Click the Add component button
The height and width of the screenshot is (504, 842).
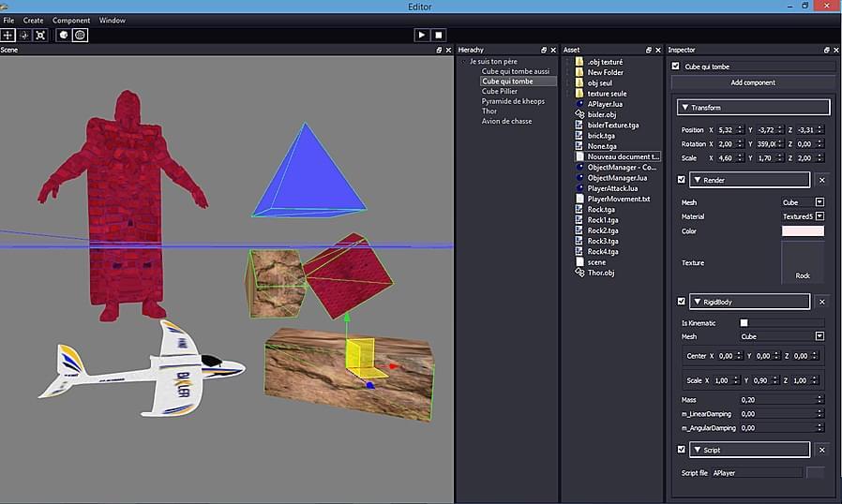point(753,82)
